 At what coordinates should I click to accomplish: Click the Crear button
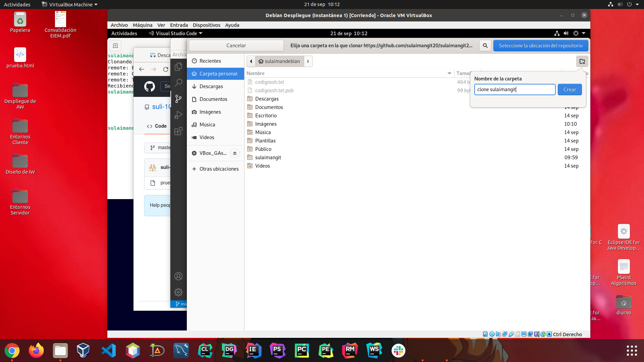(x=570, y=89)
